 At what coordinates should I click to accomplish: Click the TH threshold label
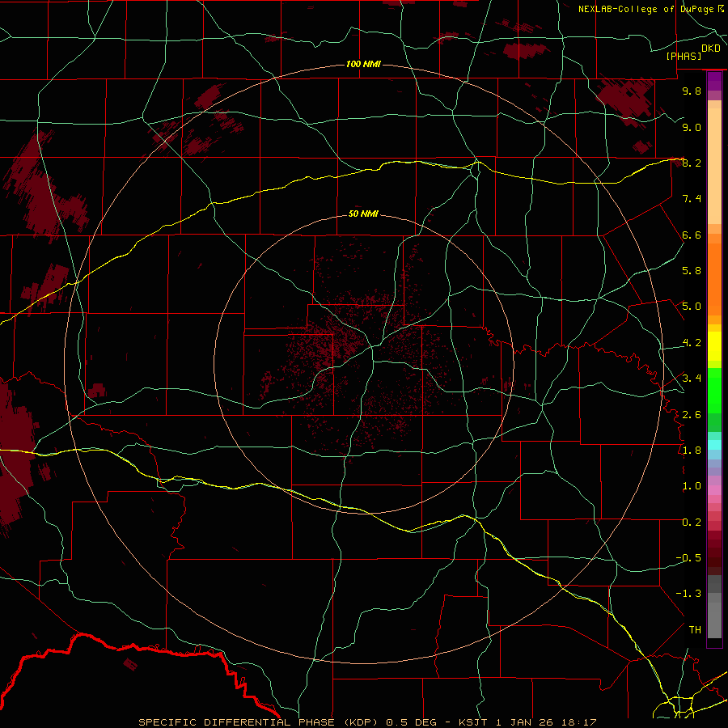click(x=695, y=629)
